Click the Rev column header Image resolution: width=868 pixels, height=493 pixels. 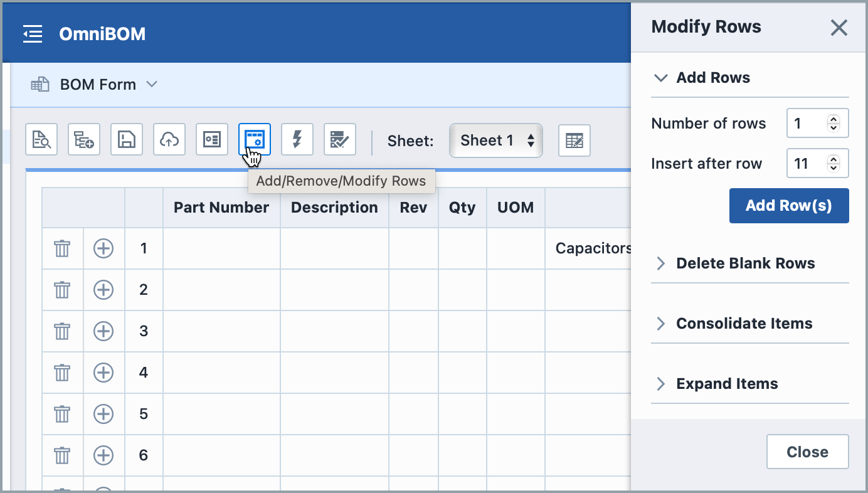pyautogui.click(x=413, y=208)
